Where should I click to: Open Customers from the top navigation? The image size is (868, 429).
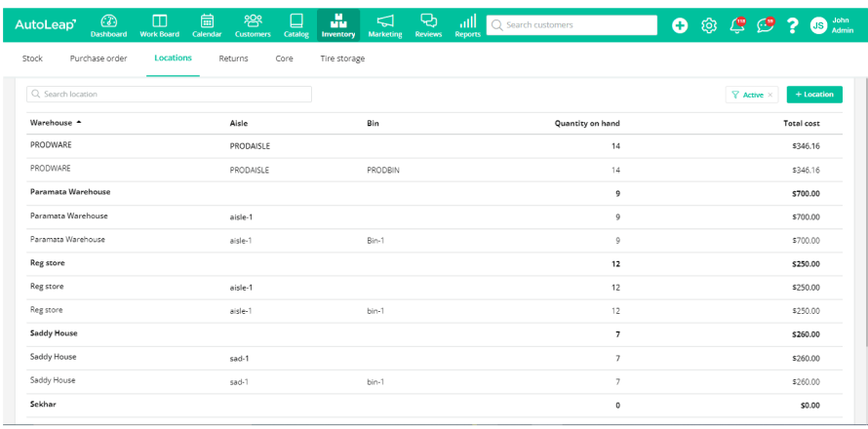[x=253, y=21]
